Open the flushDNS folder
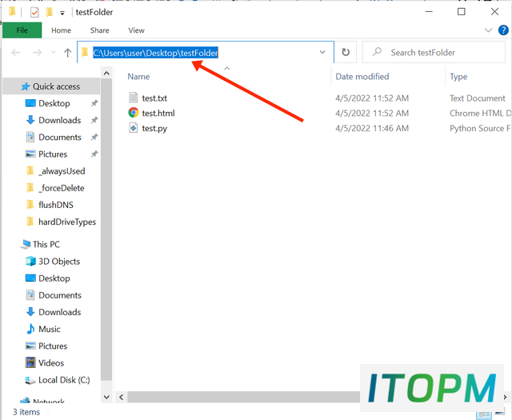The width and height of the screenshot is (512, 420). (x=56, y=205)
